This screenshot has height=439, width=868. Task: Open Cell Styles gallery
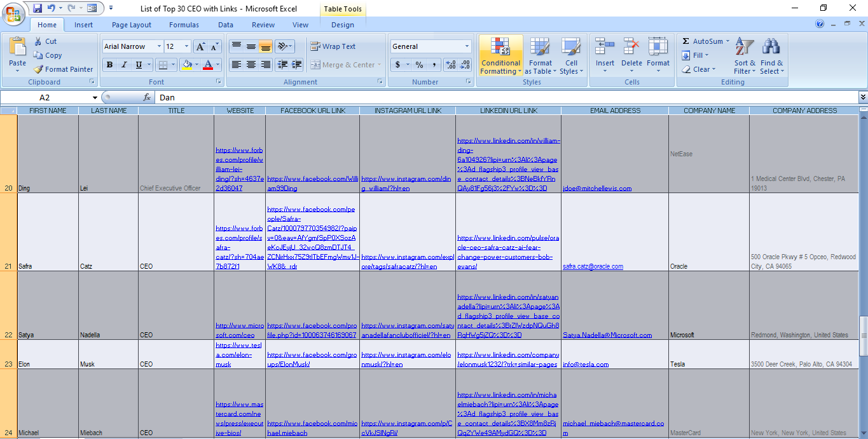[571, 56]
